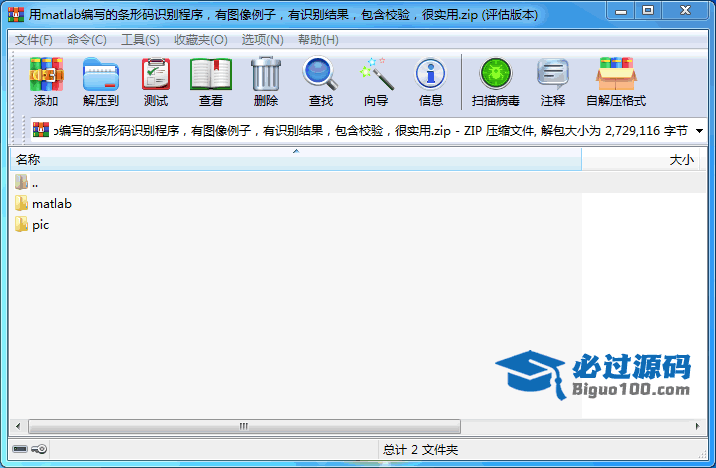The height and width of the screenshot is (468, 716).
Task: Maximize the WinRAR window
Action: tap(648, 11)
